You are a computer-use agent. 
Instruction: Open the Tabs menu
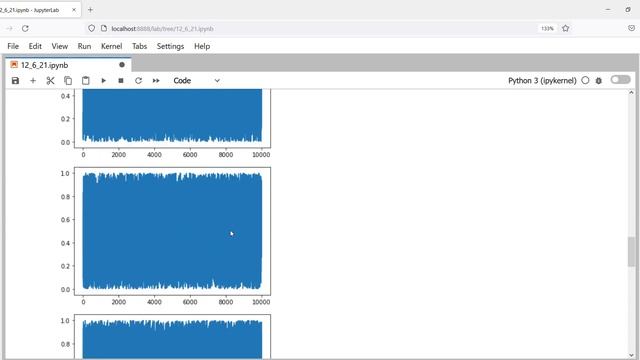(x=139, y=47)
